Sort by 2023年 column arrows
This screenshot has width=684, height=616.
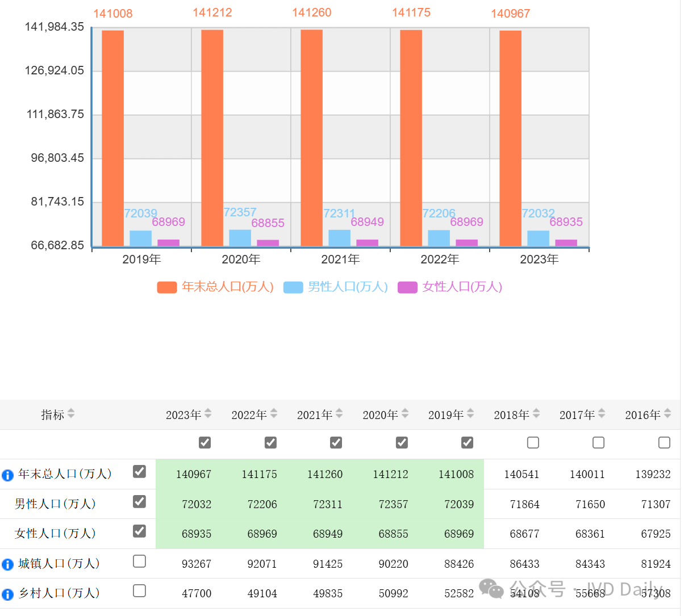[x=208, y=414]
